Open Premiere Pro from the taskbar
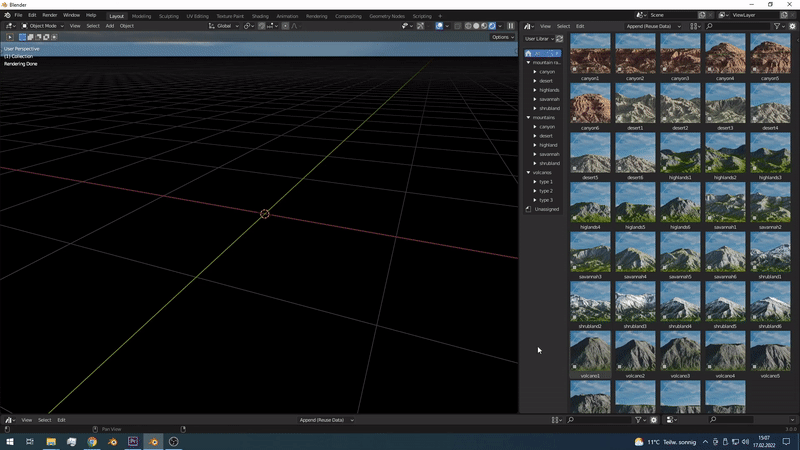 tap(133, 441)
